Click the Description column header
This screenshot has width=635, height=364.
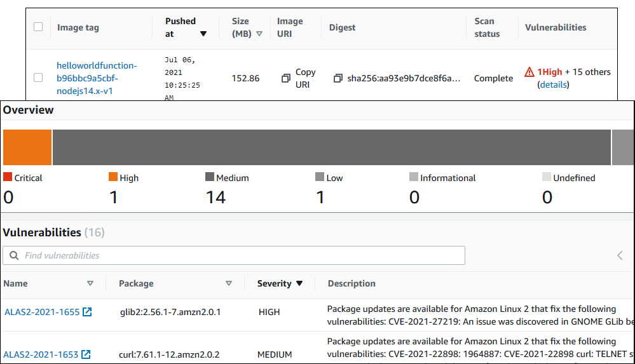(x=352, y=283)
